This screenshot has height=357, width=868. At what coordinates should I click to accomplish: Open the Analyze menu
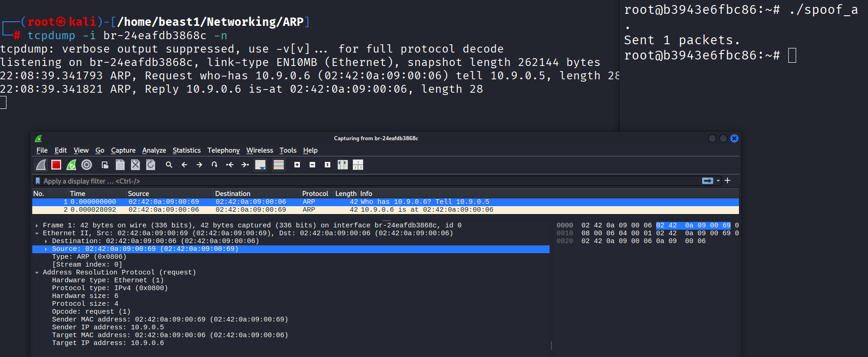click(x=154, y=150)
